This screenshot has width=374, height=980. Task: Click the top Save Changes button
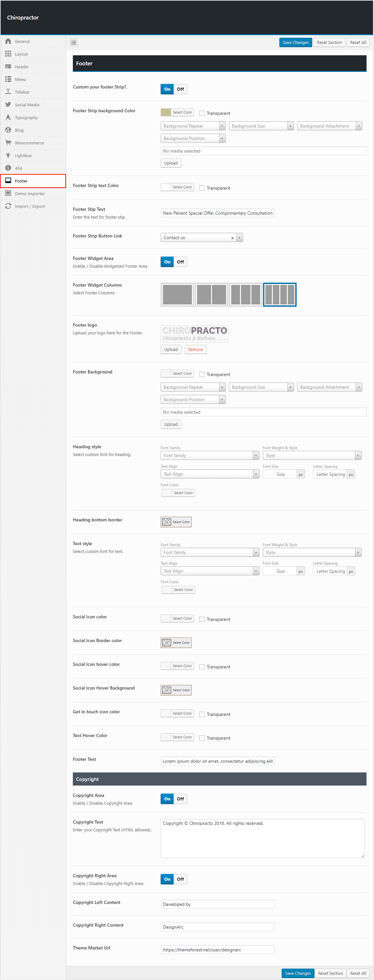coord(295,42)
